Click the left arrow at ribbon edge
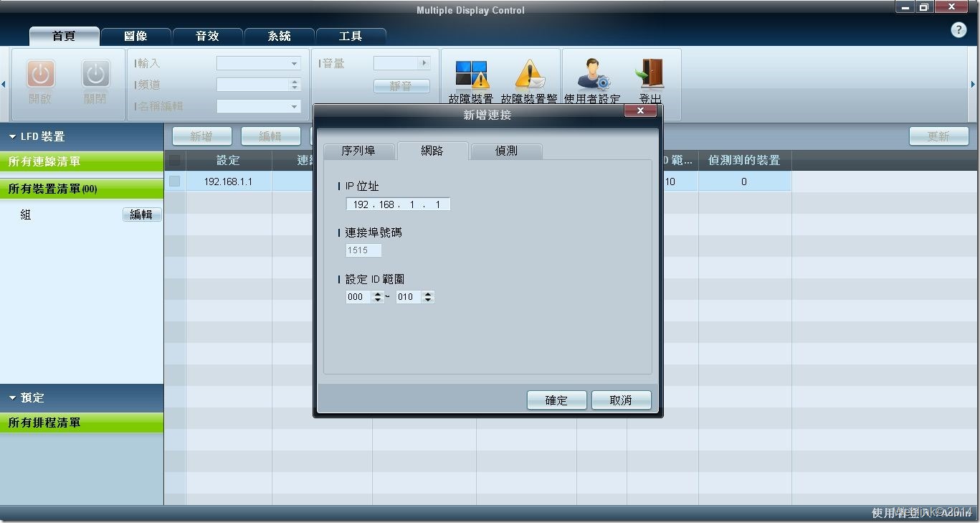This screenshot has height=523, width=980. click(x=4, y=85)
